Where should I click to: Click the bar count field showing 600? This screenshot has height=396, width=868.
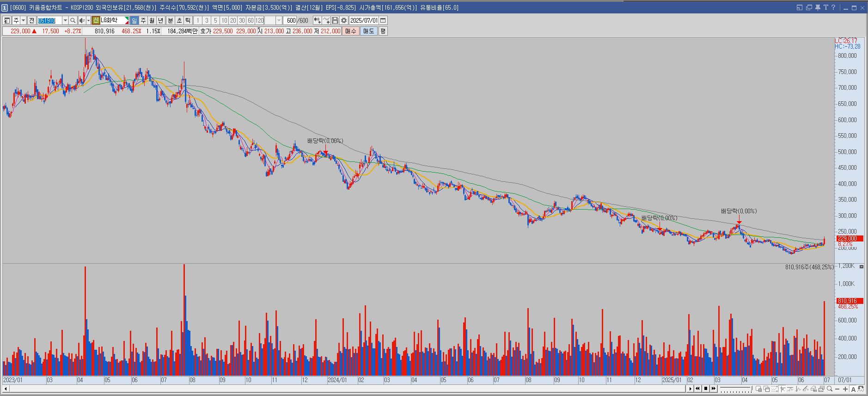click(291, 20)
